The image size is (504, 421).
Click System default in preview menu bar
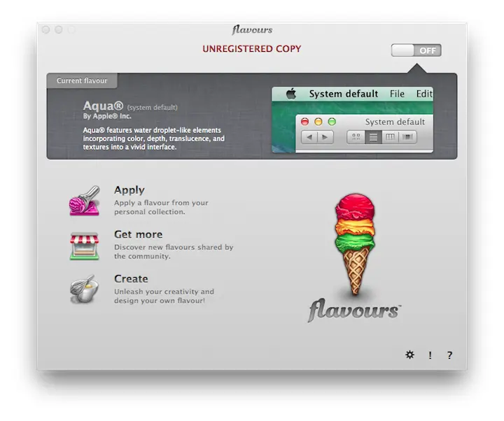point(344,94)
